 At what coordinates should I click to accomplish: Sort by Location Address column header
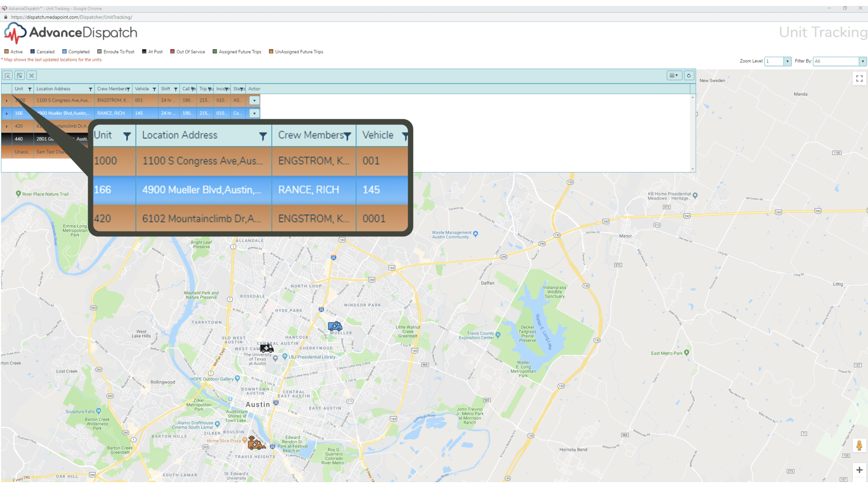tap(53, 89)
